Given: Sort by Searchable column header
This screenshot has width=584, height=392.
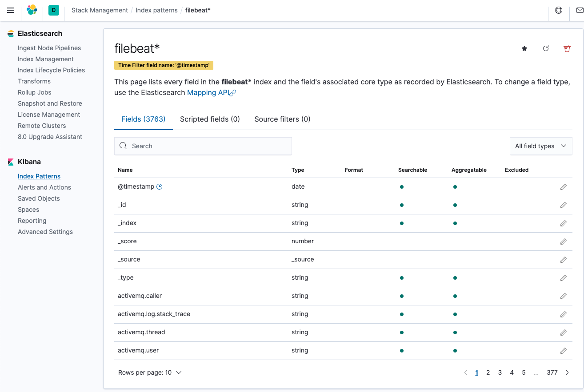Looking at the screenshot, I should tap(413, 170).
